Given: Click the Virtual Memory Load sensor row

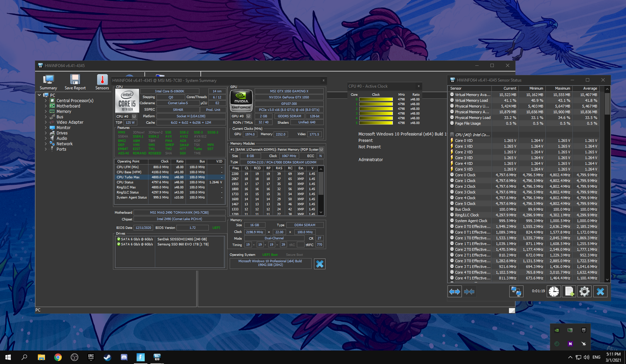Looking at the screenshot, I should pos(526,101).
